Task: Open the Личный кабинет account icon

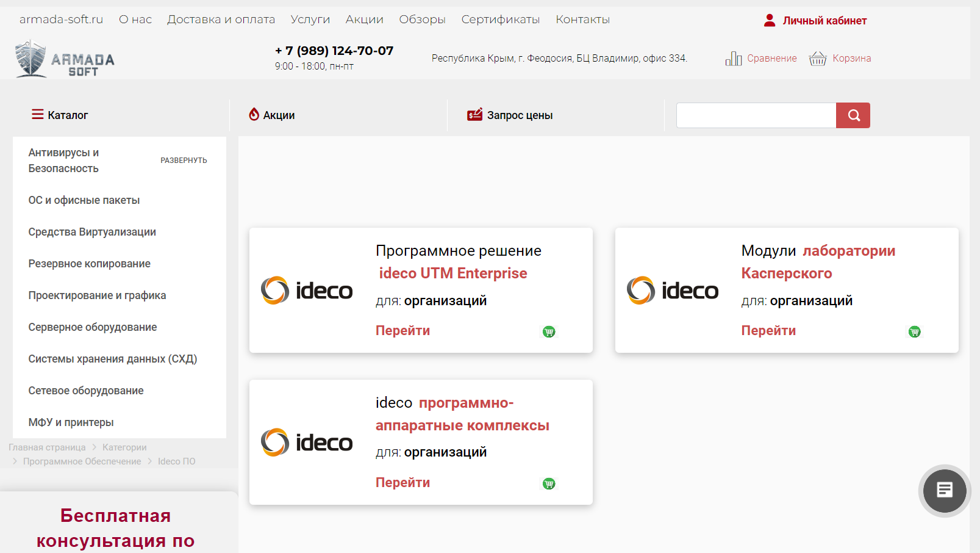Action: tap(769, 20)
